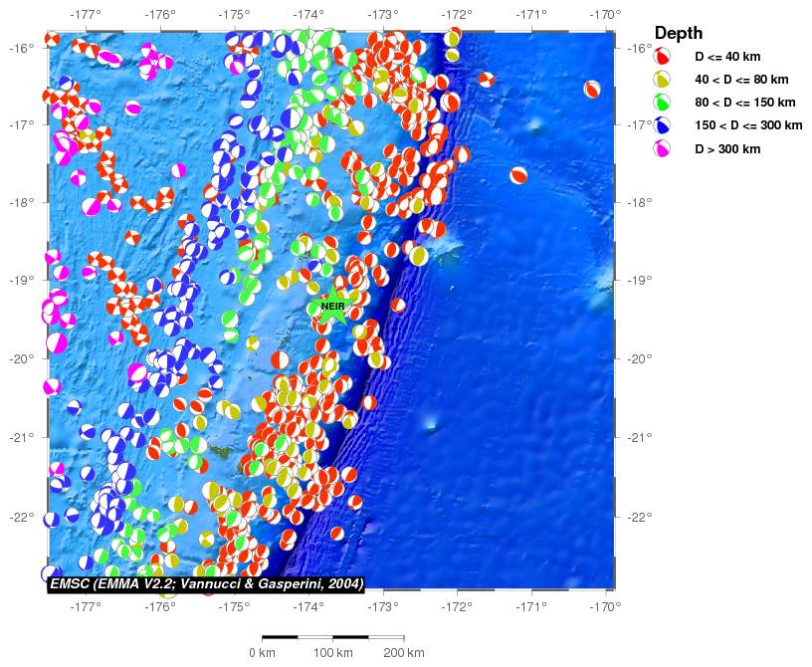
Task: Select the lone red beach ball near -171°, -17.7°
Action: tap(518, 176)
